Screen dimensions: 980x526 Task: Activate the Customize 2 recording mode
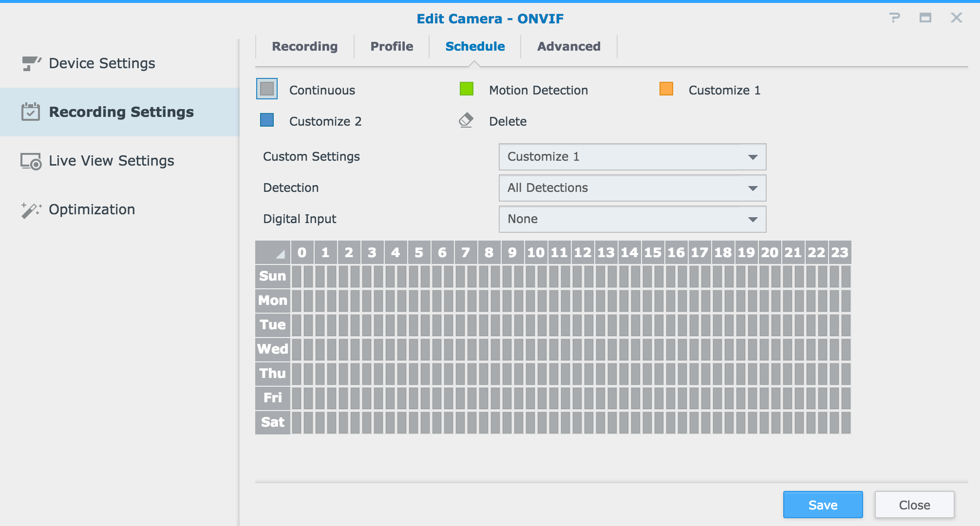click(x=267, y=120)
